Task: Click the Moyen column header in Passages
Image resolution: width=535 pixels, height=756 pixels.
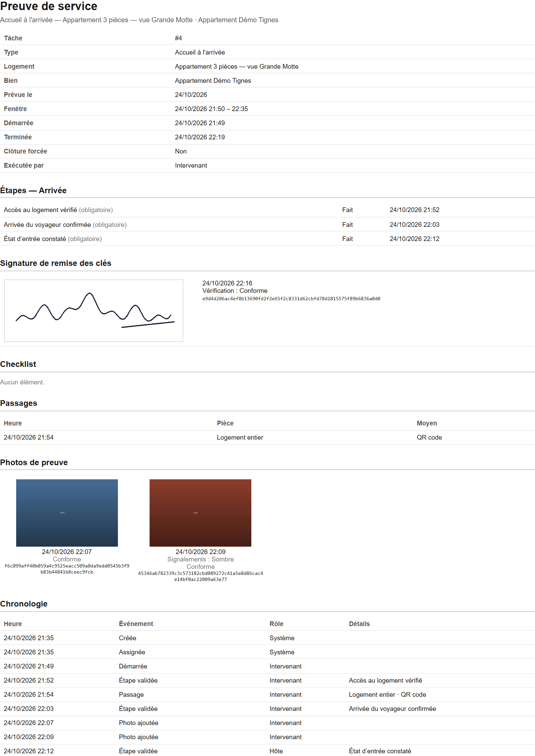Action: (x=427, y=423)
